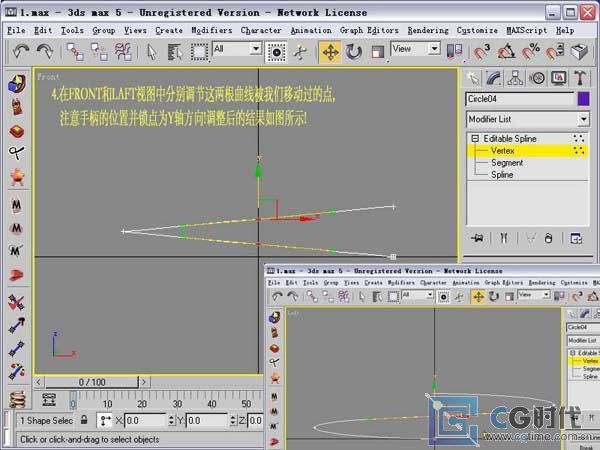
Task: Open 'All' selection filter dropdown, inset window
Action: (x=430, y=295)
